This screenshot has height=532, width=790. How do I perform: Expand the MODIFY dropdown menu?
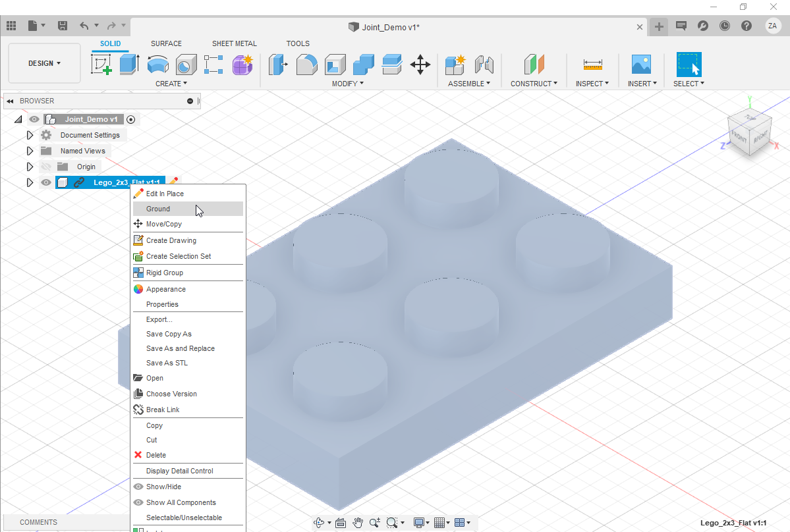tap(347, 83)
